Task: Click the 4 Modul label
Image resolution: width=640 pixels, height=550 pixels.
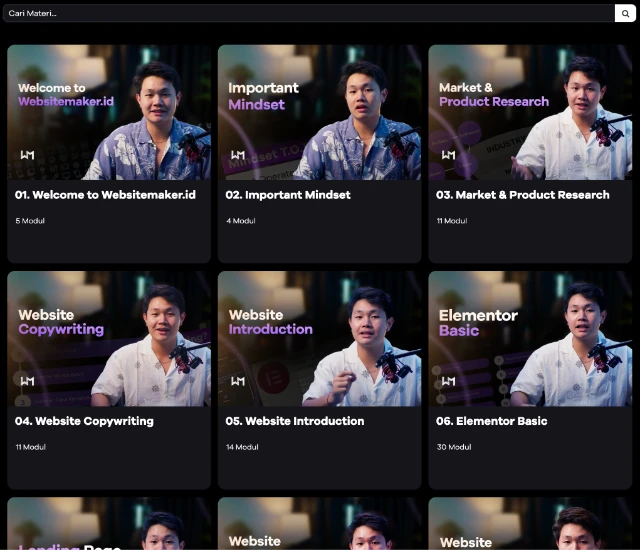Action: pyautogui.click(x=241, y=221)
